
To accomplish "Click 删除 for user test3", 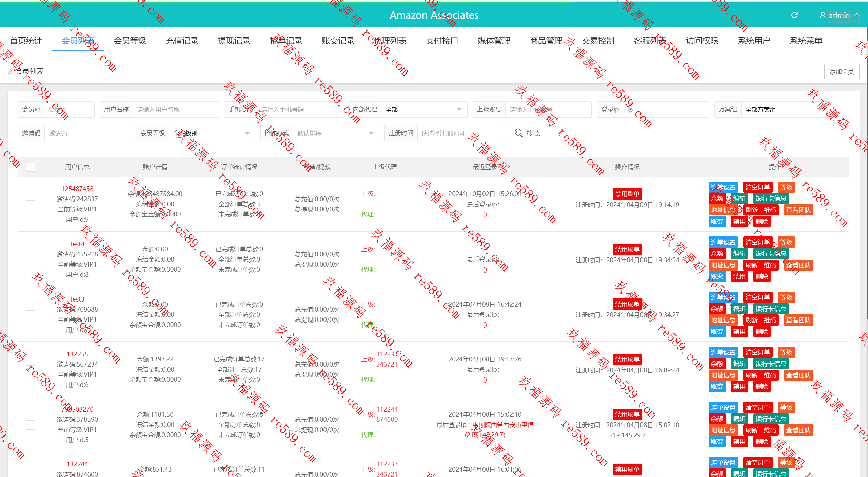I will pos(762,331).
